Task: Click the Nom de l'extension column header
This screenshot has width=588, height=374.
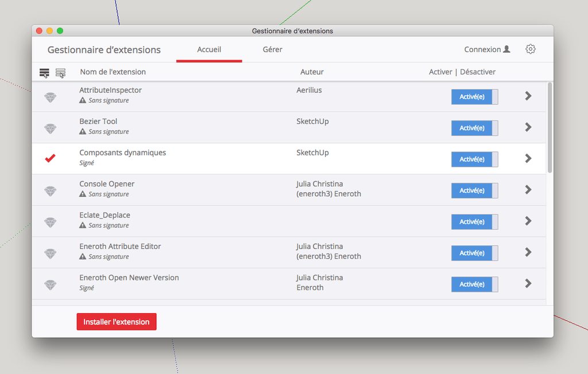Action: [x=113, y=72]
